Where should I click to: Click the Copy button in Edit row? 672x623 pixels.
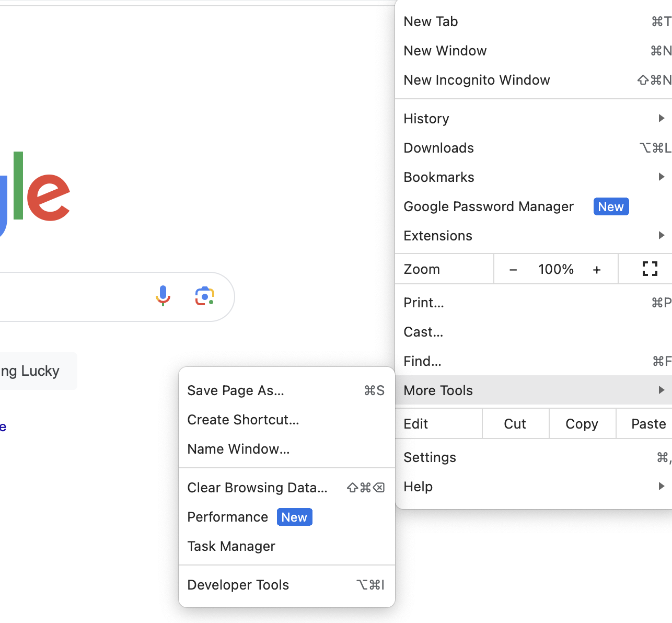(582, 424)
